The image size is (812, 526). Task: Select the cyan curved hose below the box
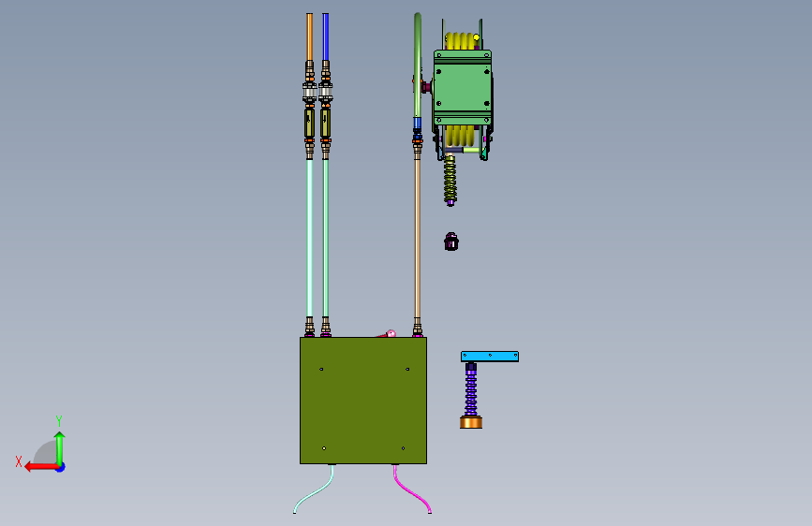(x=315, y=489)
